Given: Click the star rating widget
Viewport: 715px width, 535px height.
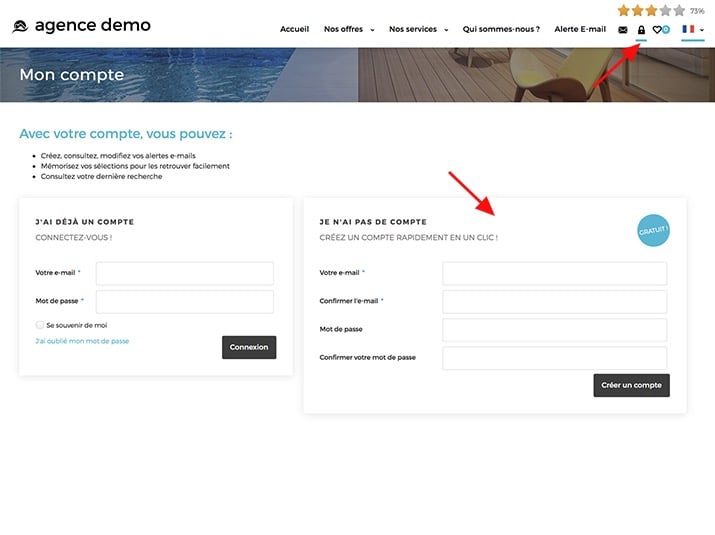Looking at the screenshot, I should 651,10.
